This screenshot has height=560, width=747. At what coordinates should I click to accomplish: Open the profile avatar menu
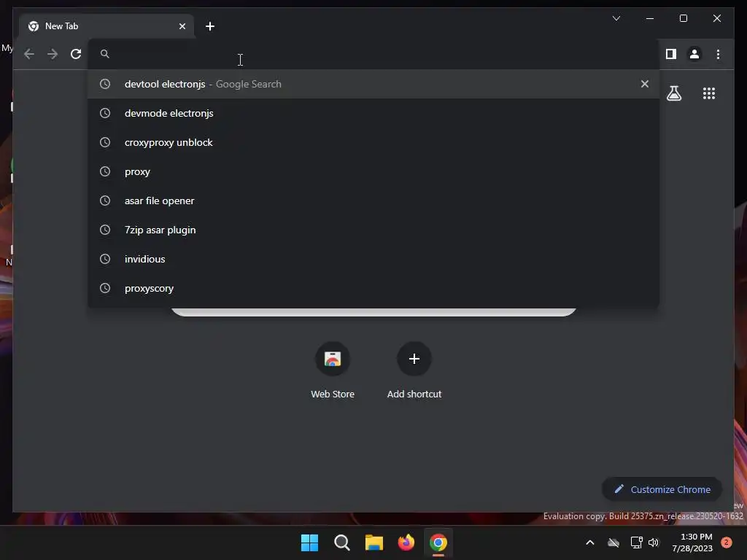click(694, 54)
